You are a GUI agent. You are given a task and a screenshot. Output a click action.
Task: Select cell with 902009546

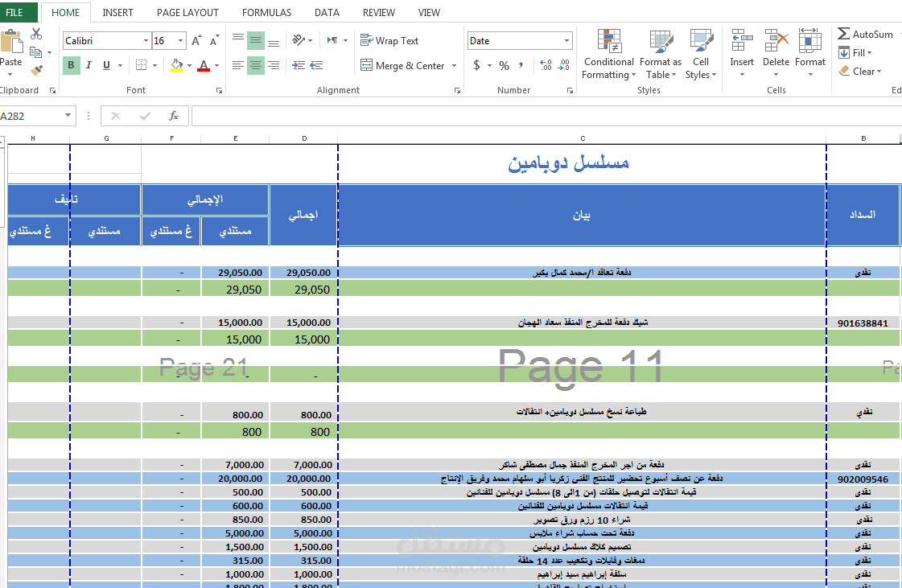pos(863,479)
